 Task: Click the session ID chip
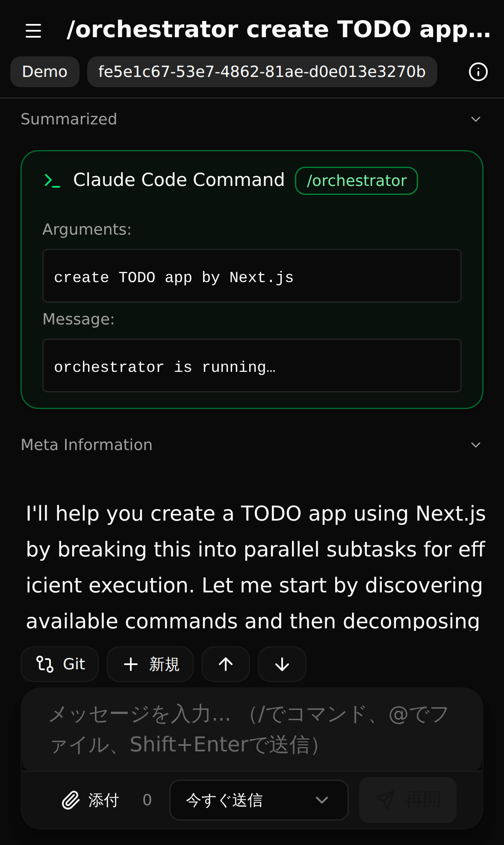click(x=262, y=72)
